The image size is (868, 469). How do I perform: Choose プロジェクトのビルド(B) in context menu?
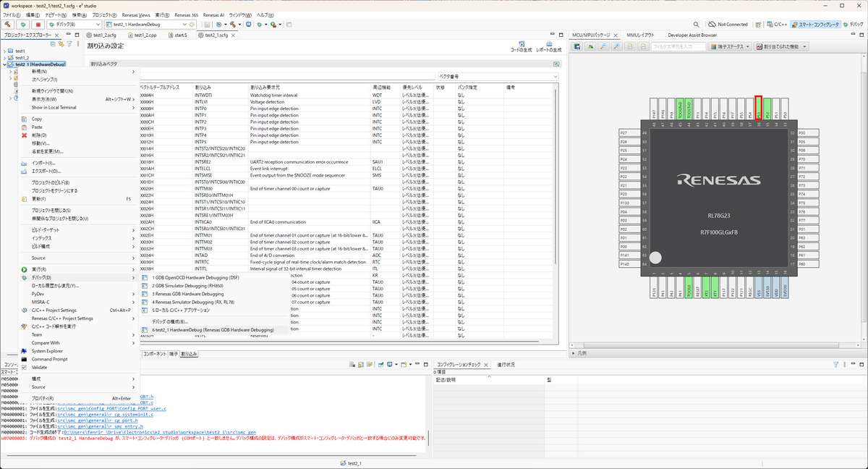point(78,182)
